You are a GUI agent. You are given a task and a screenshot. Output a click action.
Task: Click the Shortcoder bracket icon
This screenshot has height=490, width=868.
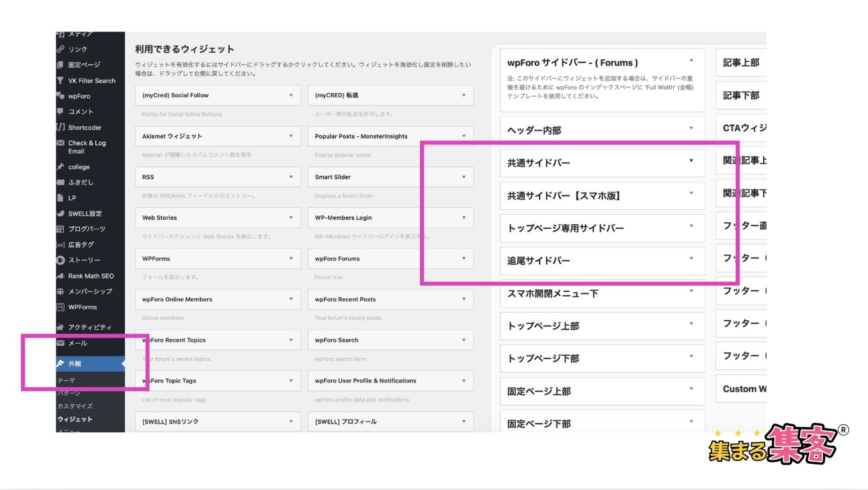pyautogui.click(x=60, y=128)
